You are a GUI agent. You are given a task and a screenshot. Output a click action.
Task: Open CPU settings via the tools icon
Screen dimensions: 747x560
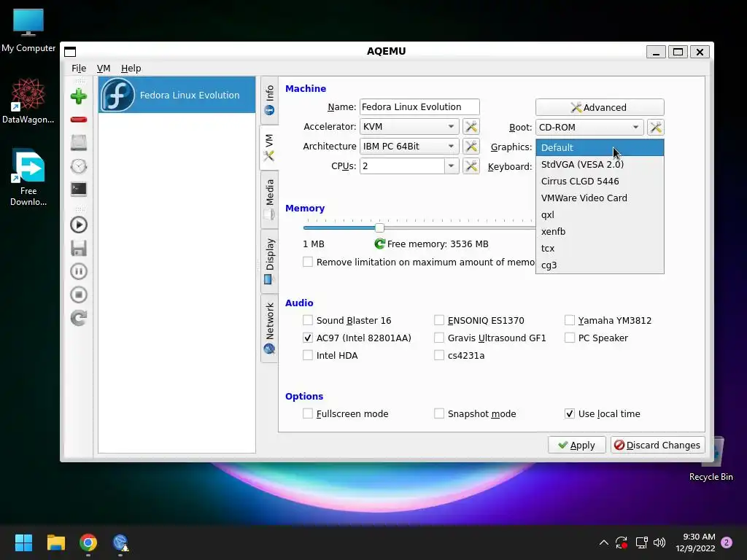click(471, 166)
